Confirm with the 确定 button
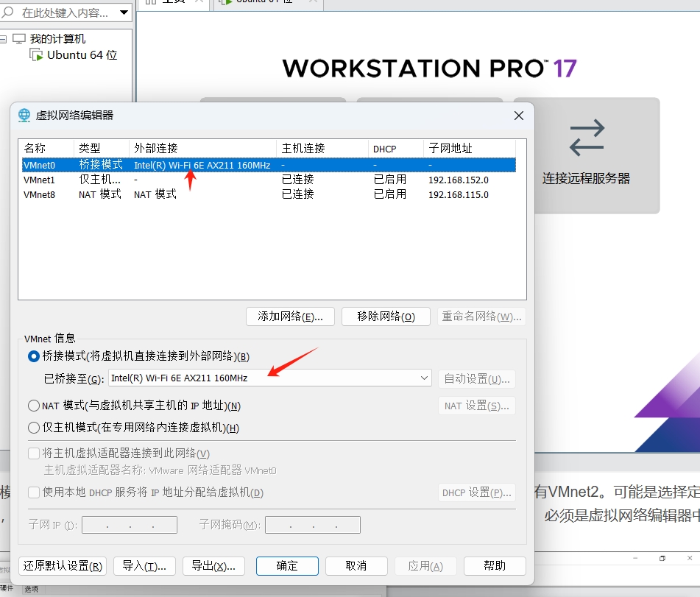This screenshot has height=597, width=700. click(287, 566)
